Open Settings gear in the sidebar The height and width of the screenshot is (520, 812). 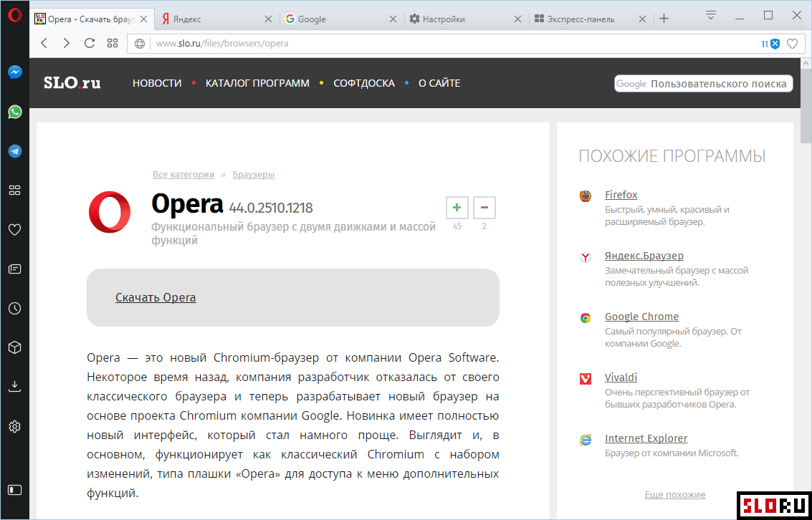(15, 426)
